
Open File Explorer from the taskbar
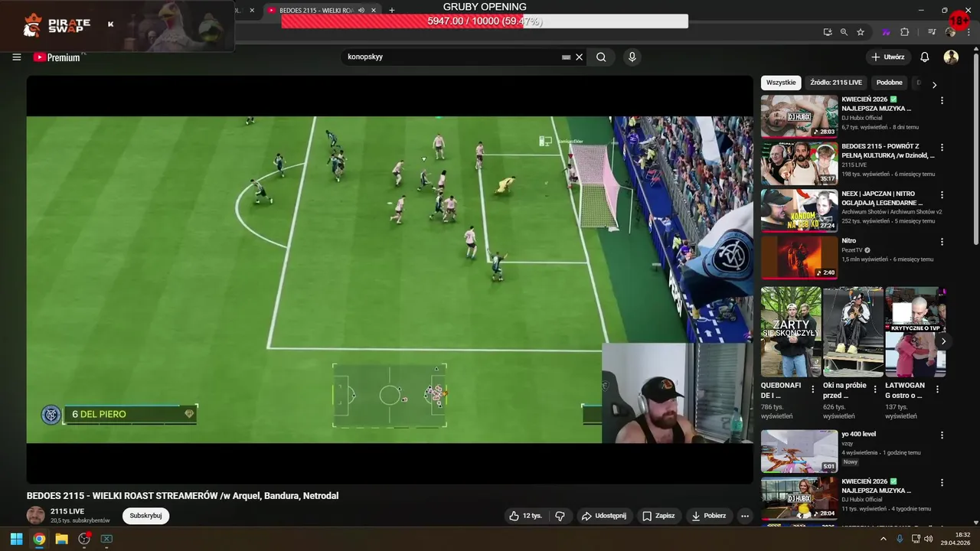(61, 539)
